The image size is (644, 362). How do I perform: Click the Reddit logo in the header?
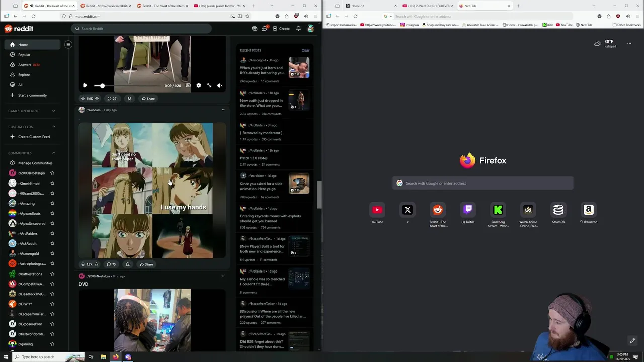pyautogui.click(x=19, y=29)
